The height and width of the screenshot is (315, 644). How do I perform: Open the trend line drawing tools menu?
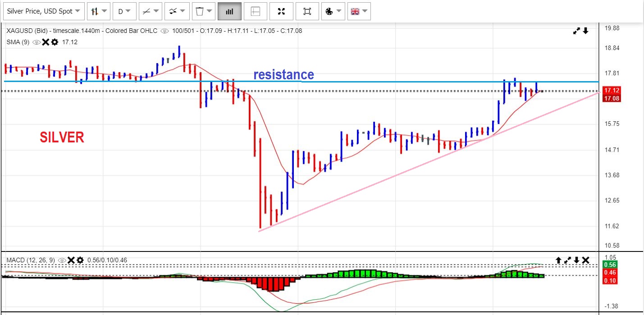coord(151,11)
